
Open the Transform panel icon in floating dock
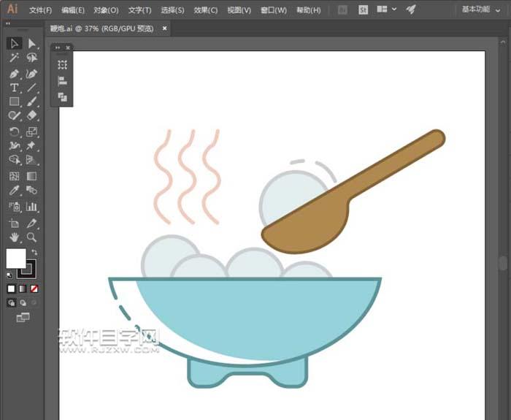coord(62,64)
